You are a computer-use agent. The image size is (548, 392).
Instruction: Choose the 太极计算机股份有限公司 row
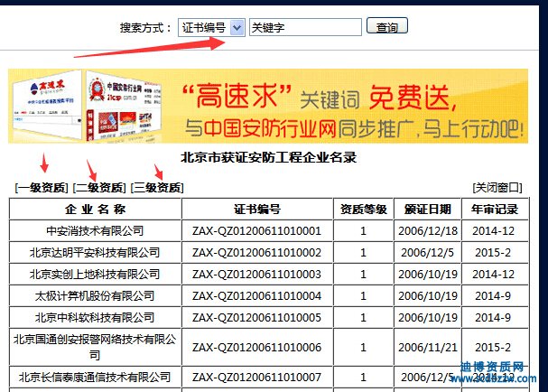tap(95, 296)
